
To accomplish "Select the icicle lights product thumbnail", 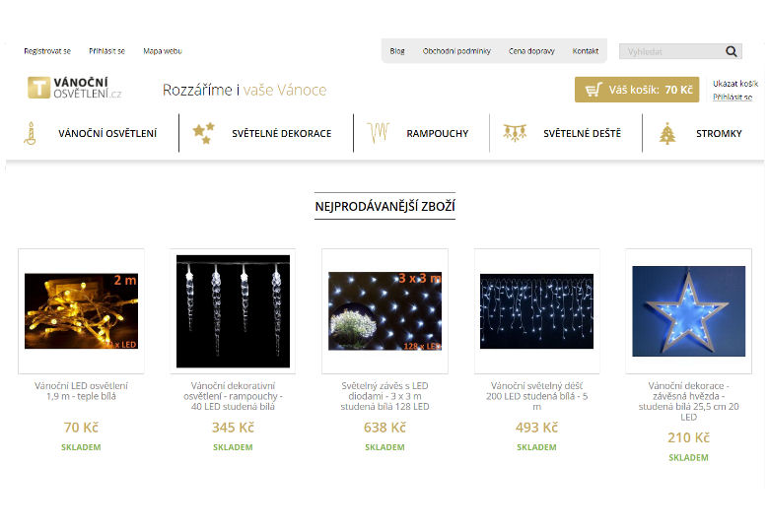I will click(233, 310).
